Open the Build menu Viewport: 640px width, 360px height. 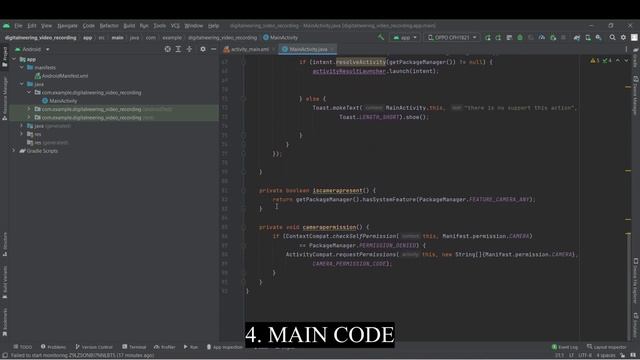click(129, 25)
